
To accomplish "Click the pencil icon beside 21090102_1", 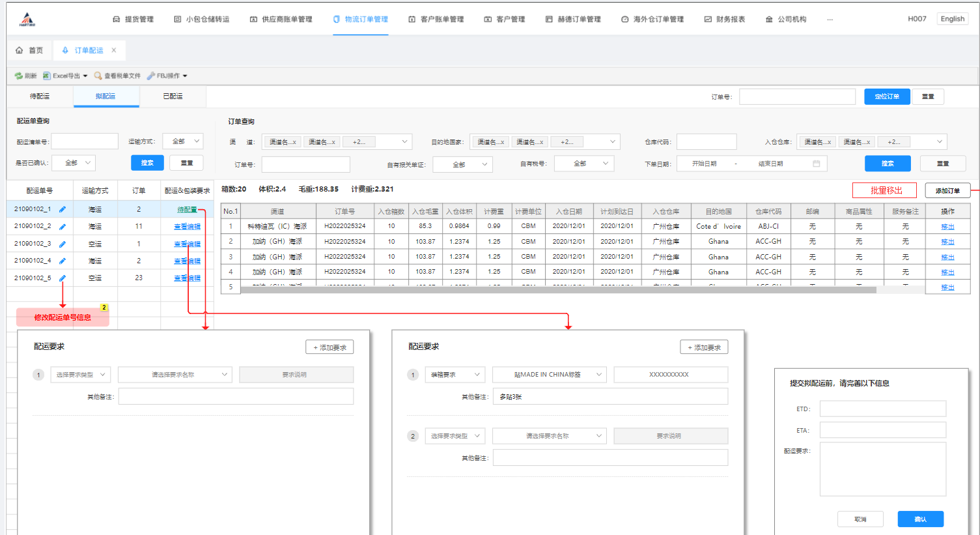I will 63,210.
